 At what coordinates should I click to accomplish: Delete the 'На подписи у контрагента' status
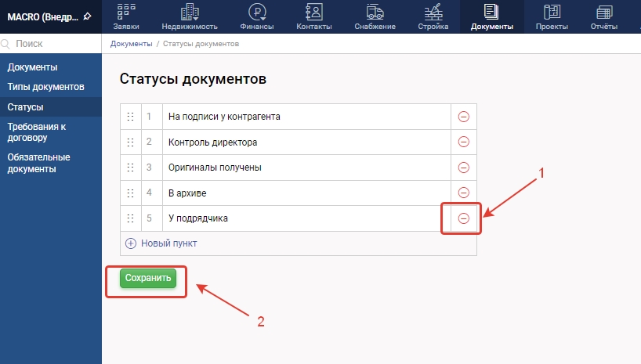click(463, 117)
